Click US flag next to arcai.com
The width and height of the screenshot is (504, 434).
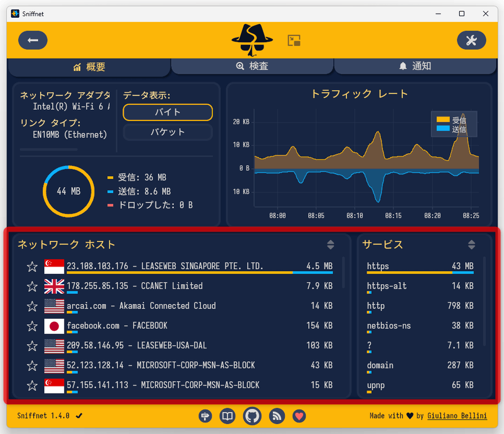[x=54, y=306]
